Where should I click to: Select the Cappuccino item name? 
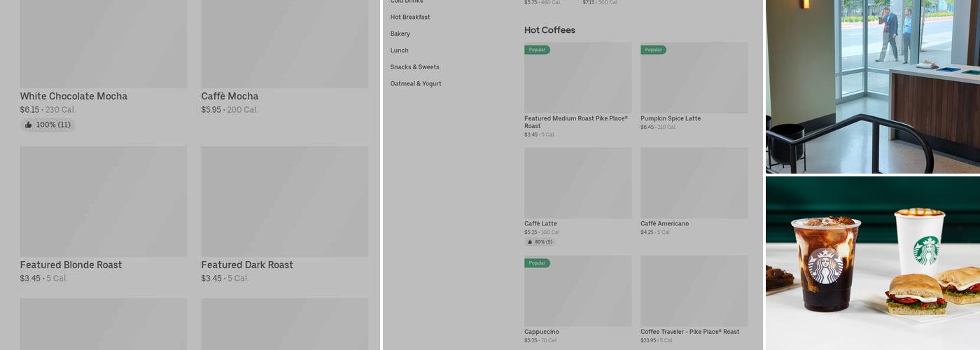(x=542, y=332)
